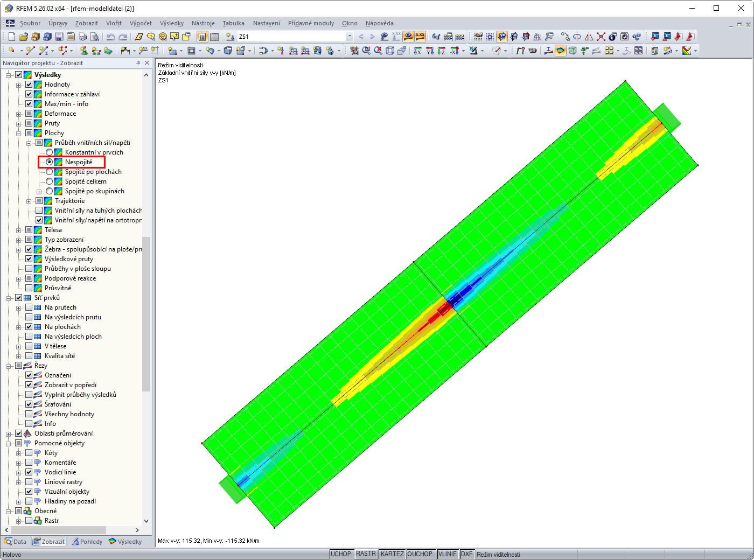Click the Print icon in the toolbar
This screenshot has height=560, width=754.
(x=83, y=37)
